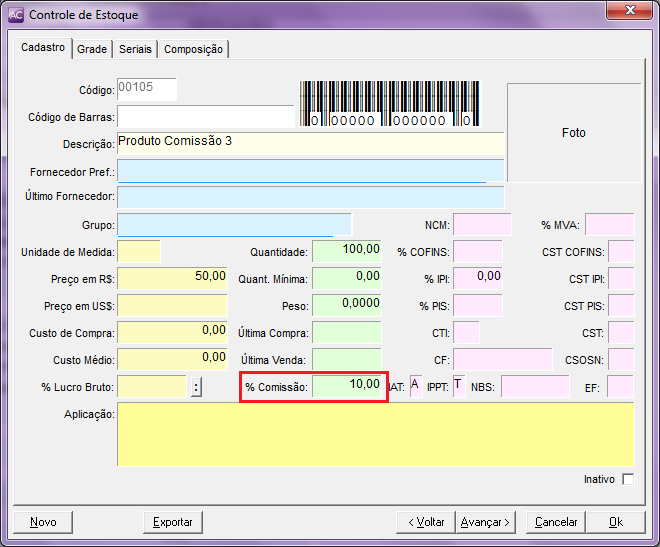The width and height of the screenshot is (660, 547).
Task: Select the Composição tab
Action: point(193,49)
